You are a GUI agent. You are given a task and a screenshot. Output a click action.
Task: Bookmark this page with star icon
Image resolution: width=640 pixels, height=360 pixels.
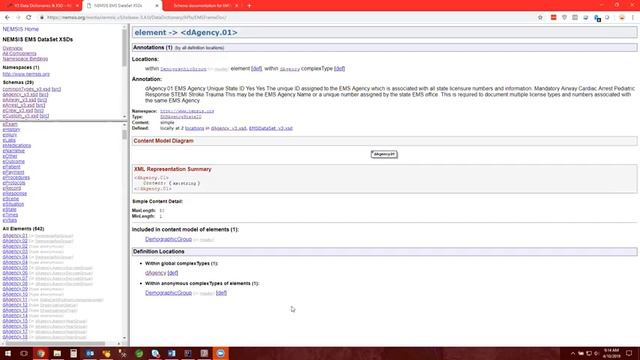coord(540,18)
